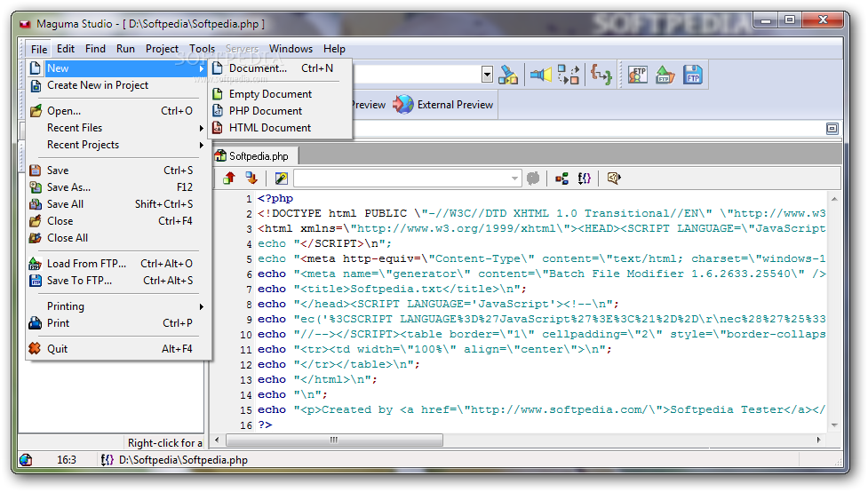This screenshot has height=492, width=868.
Task: Click the megaphone toolbar icon
Action: 541,75
